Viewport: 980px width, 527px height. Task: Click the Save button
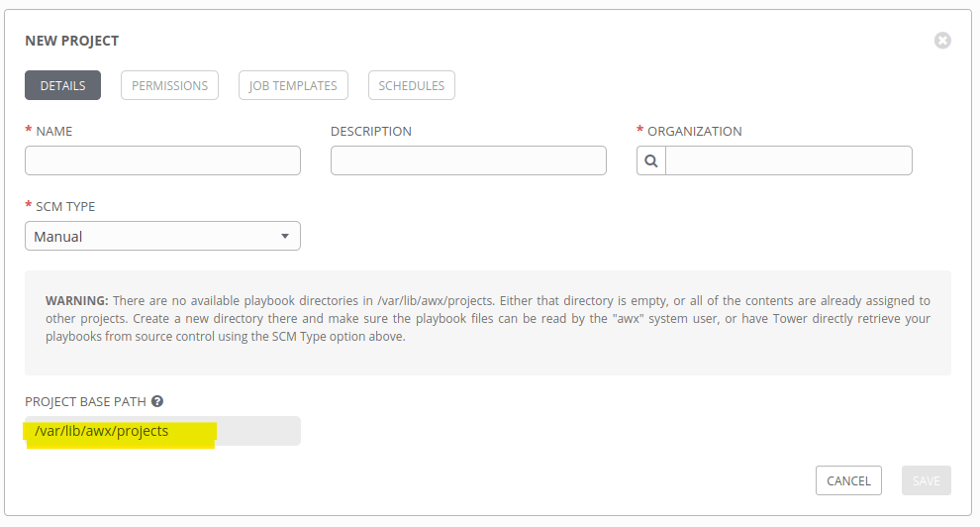pyautogui.click(x=926, y=480)
